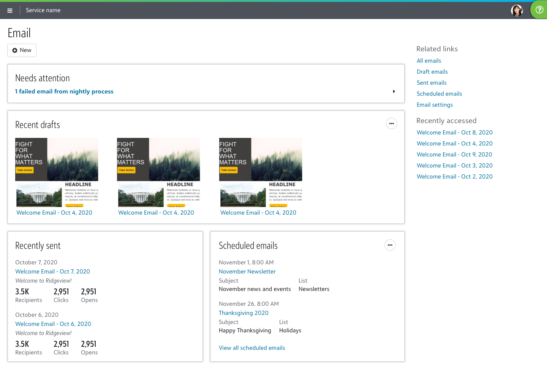Open the Thanksgiving 2020 scheduled email
Screen dimensions: 547x392
pos(243,313)
